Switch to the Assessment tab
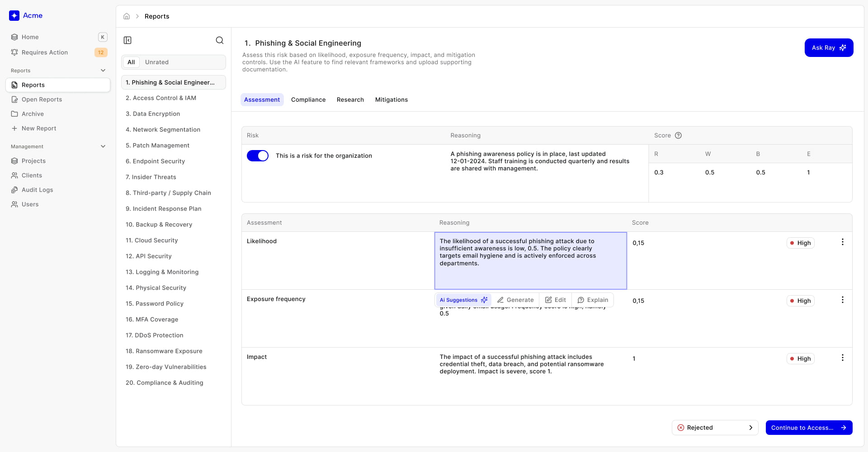Viewport: 868px width, 452px height. click(262, 100)
